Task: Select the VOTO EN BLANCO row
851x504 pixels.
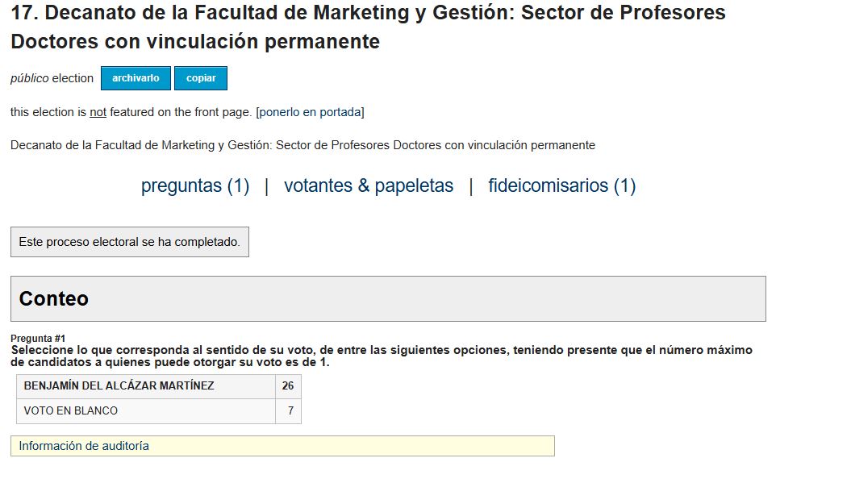Action: (158, 411)
